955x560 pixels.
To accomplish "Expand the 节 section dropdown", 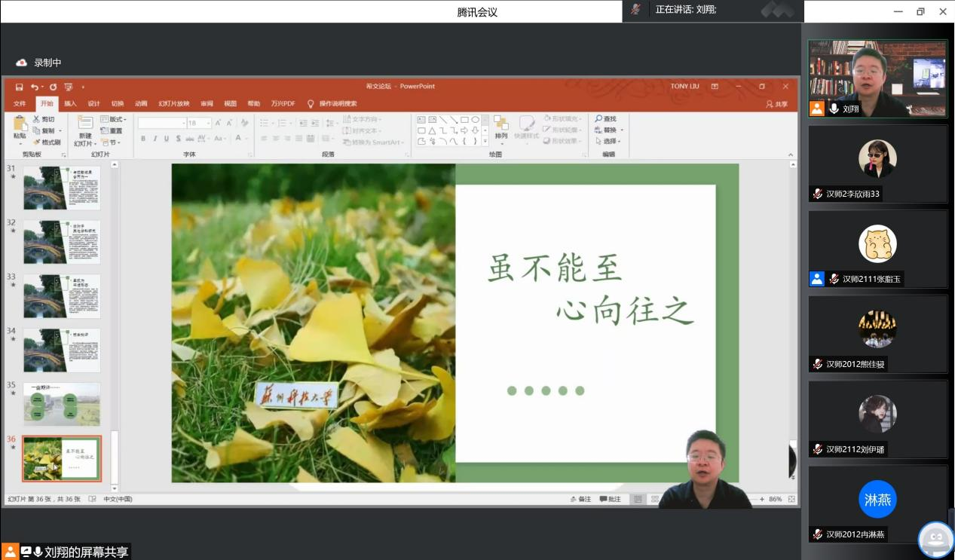I will 111,142.
